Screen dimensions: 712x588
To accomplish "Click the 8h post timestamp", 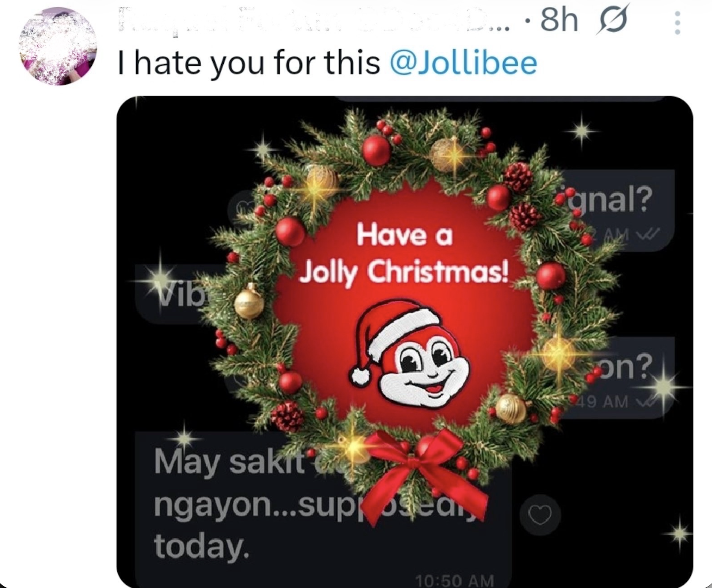I will pyautogui.click(x=559, y=20).
